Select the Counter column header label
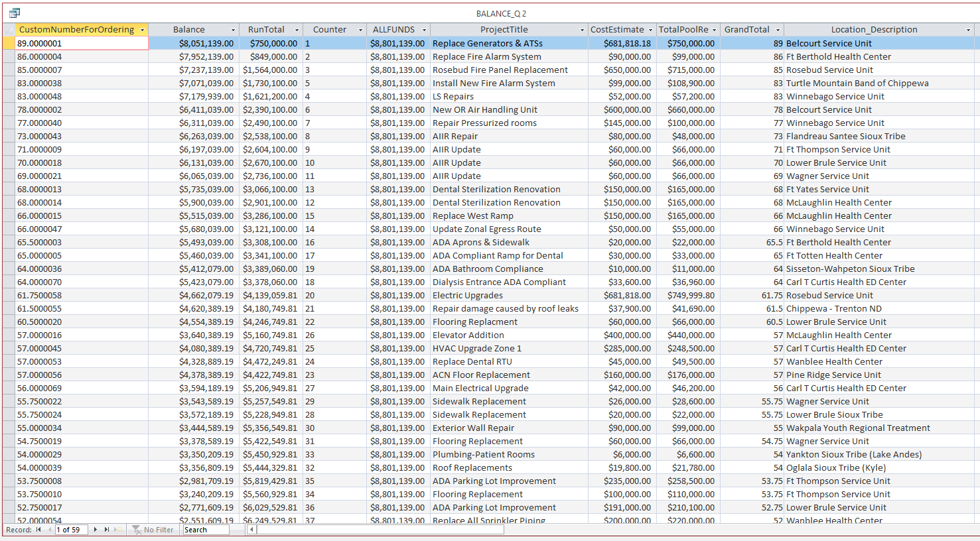The height and width of the screenshot is (541, 980). click(x=330, y=30)
